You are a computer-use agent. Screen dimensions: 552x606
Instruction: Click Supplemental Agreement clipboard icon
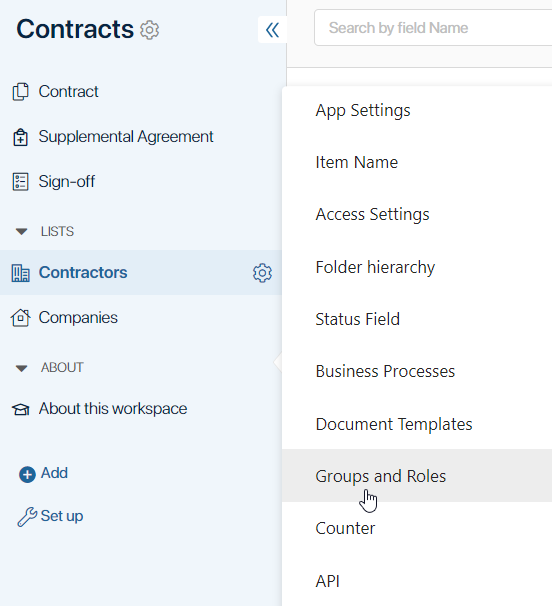[x=20, y=137]
